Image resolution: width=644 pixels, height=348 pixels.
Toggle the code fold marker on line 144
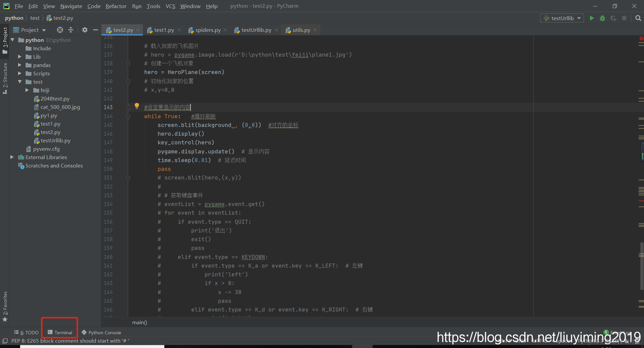point(128,116)
